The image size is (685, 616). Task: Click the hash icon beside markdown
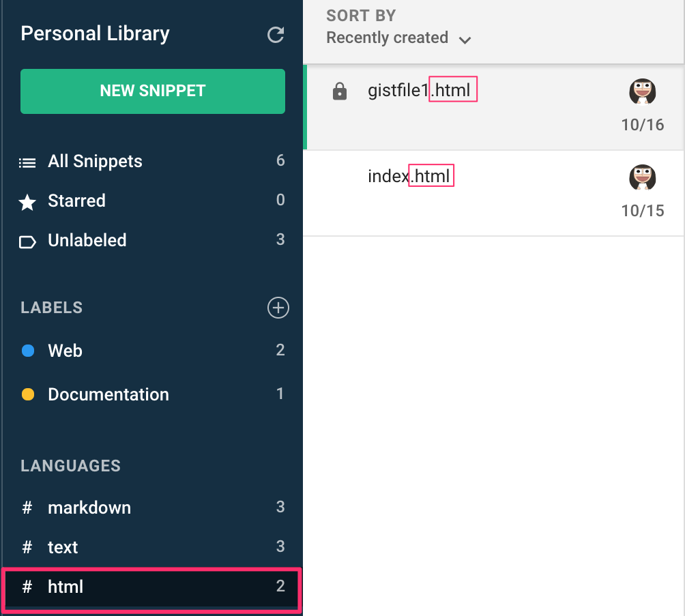pyautogui.click(x=27, y=508)
